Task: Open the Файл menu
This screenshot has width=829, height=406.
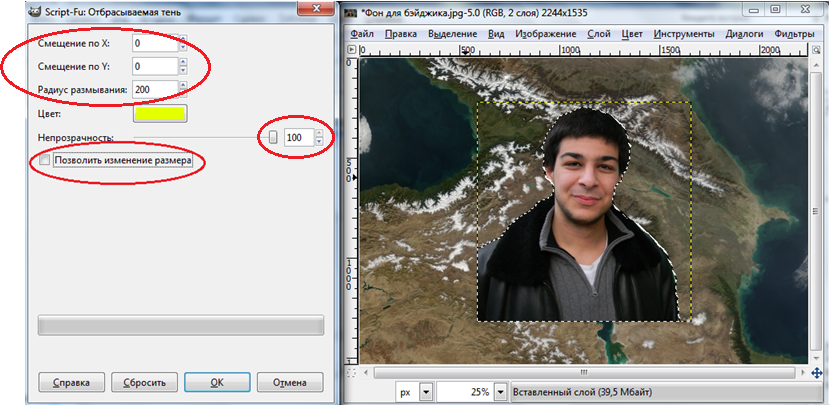Action: 362,34
